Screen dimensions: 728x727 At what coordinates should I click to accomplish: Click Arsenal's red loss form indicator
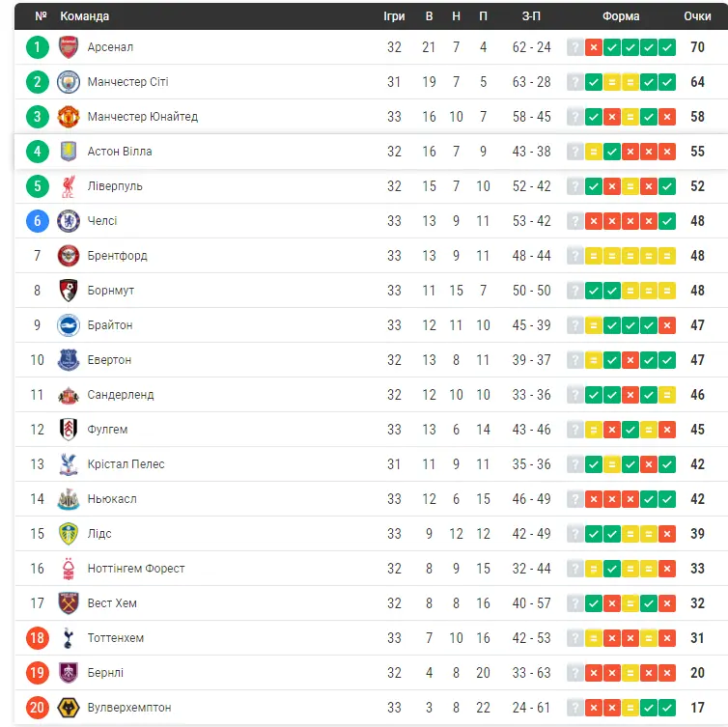tap(594, 47)
